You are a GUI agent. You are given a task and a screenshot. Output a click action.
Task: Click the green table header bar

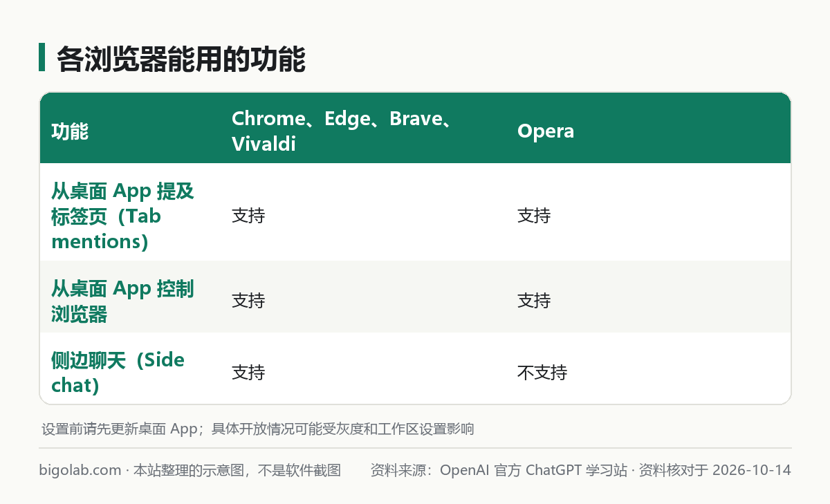415,128
